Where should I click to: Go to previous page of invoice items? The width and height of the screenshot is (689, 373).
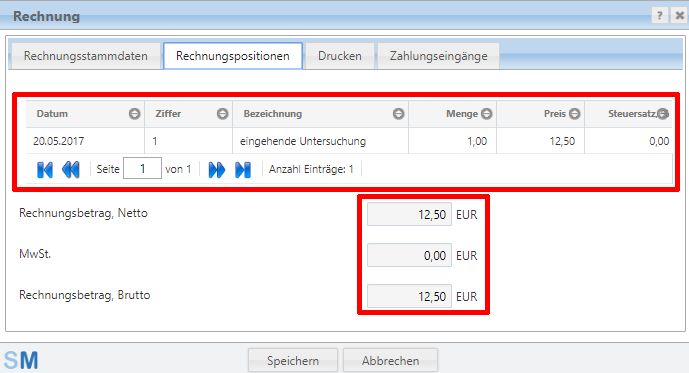pos(71,170)
